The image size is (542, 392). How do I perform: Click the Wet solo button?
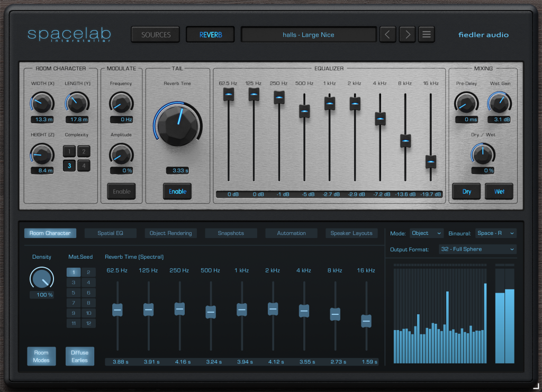pos(499,191)
